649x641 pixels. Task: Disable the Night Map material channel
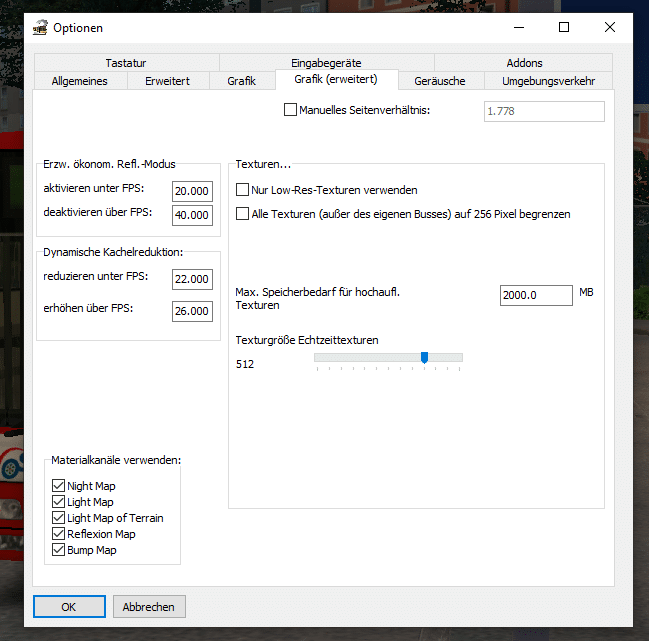click(x=59, y=486)
